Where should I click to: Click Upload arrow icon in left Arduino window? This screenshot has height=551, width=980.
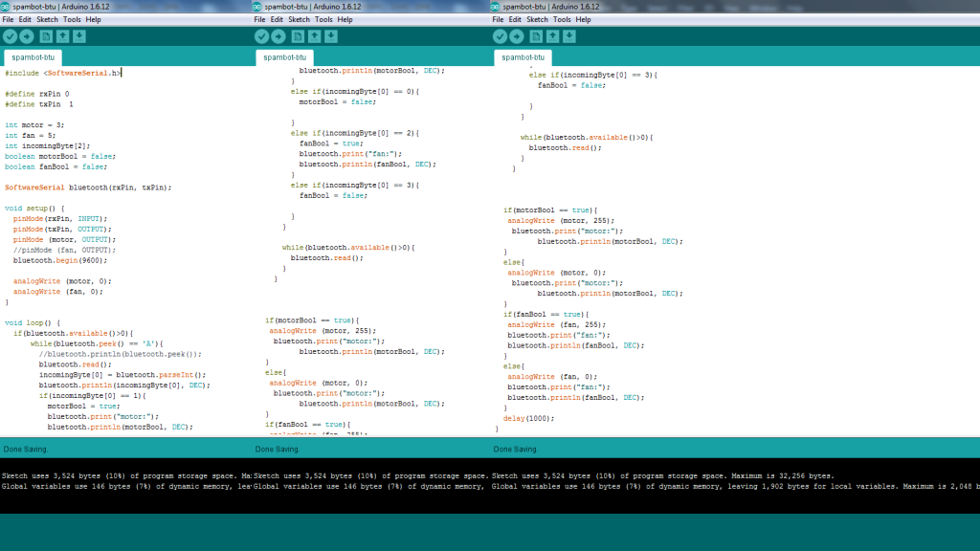[x=26, y=36]
